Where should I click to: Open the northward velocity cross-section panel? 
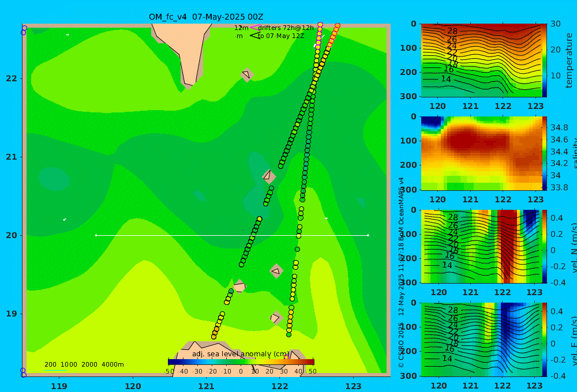481,246
